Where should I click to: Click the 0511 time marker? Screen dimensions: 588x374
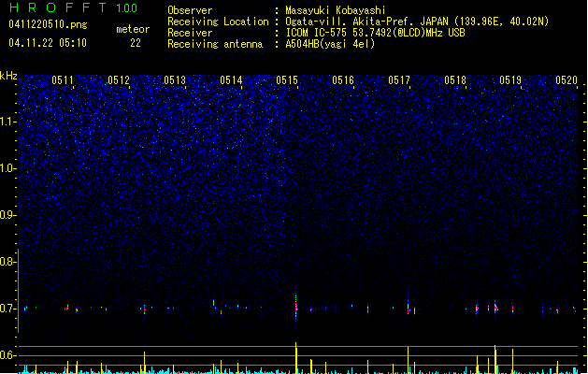pos(63,80)
